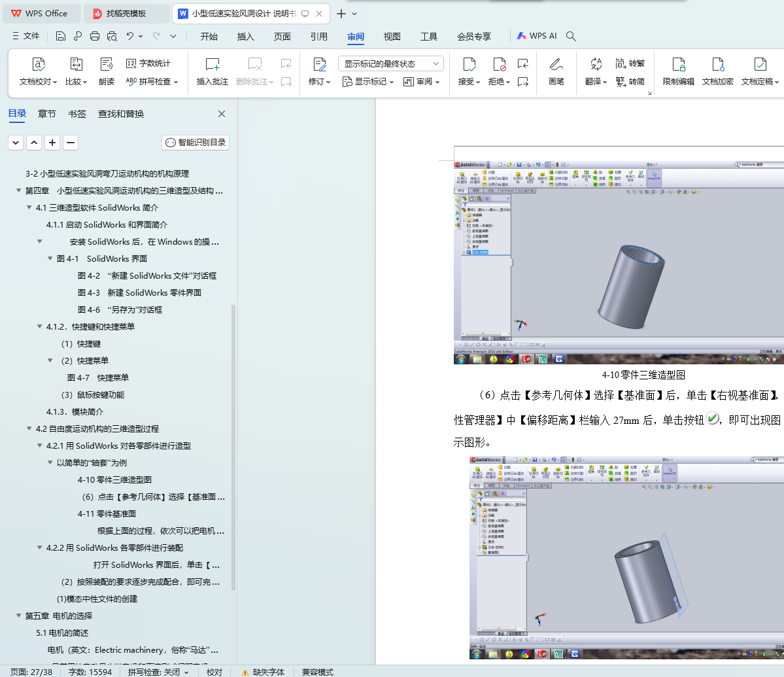Click 文档定稿 finalize document
The width and height of the screenshot is (784, 677).
760,71
